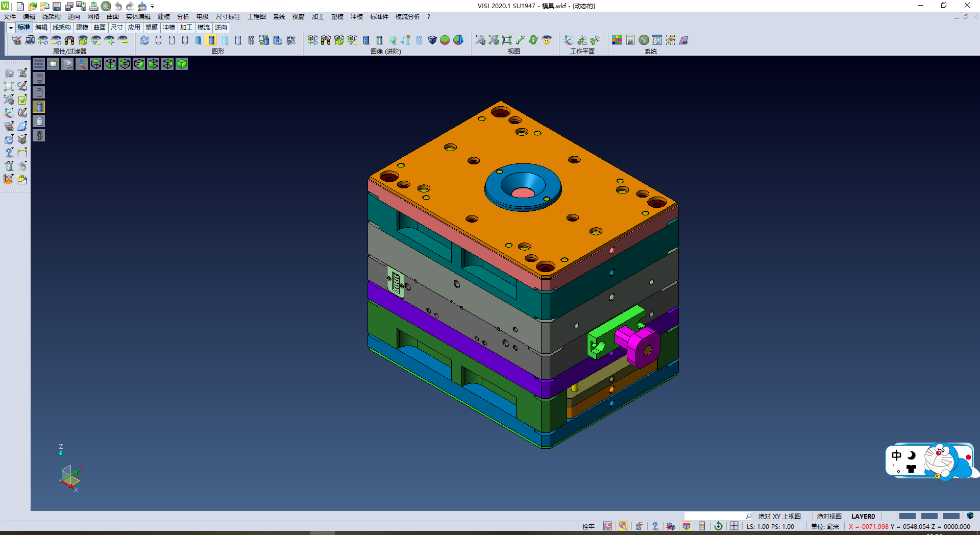
Task: Click the LAYER0 label in status bar
Action: point(863,516)
